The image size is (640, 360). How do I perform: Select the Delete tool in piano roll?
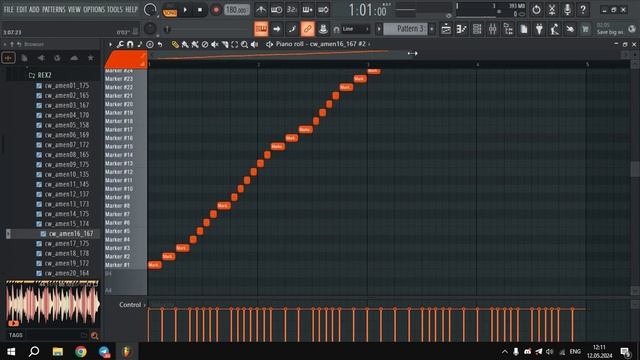point(205,44)
